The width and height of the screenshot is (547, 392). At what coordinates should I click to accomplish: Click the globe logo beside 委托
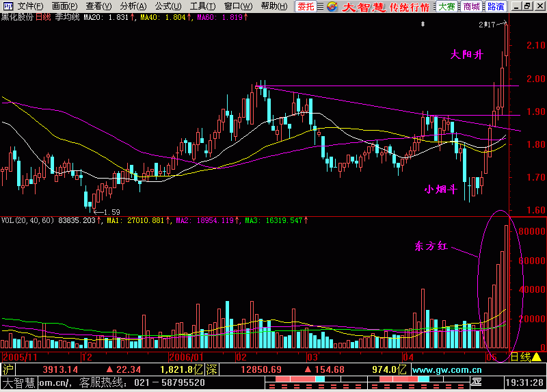click(332, 6)
